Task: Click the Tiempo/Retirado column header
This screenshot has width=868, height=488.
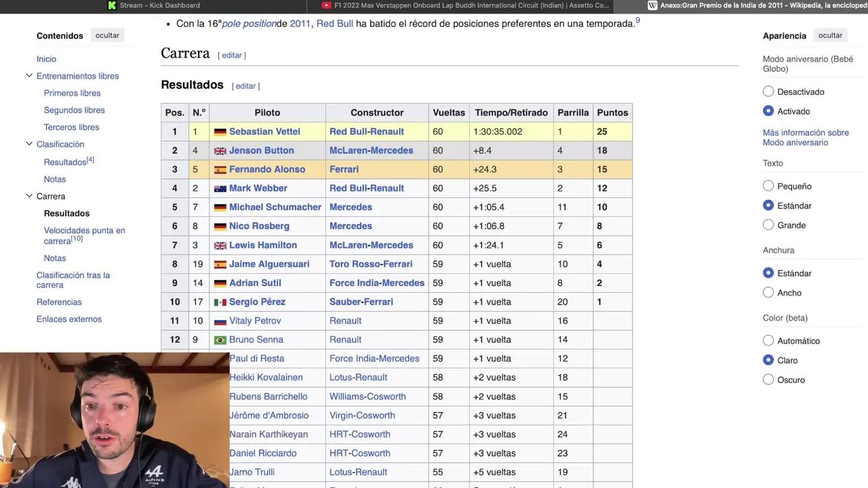Action: pos(511,113)
